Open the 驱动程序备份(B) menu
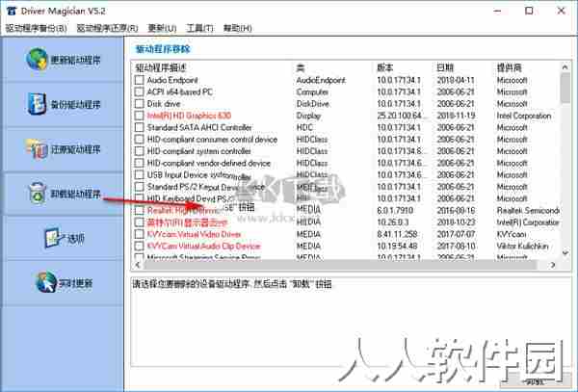578x392 pixels. point(37,28)
